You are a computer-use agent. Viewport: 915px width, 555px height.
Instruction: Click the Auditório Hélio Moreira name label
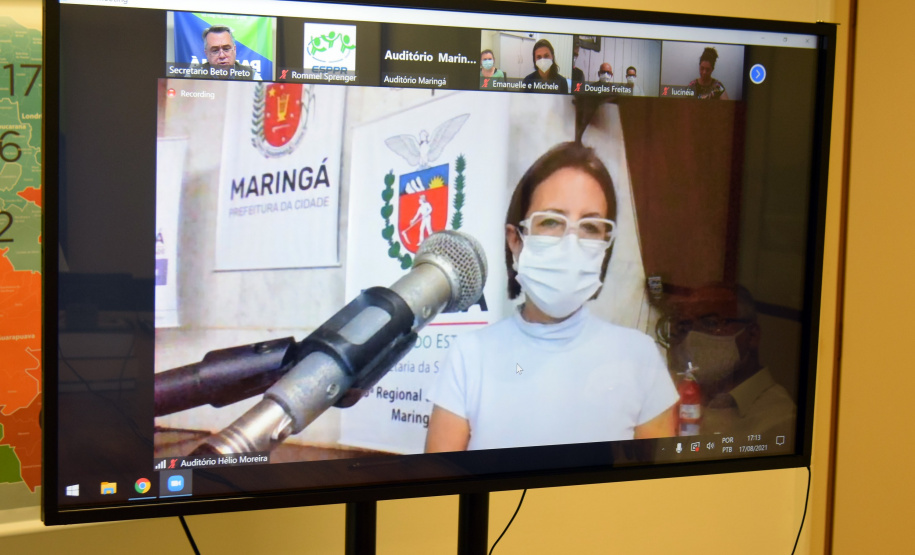(224, 461)
